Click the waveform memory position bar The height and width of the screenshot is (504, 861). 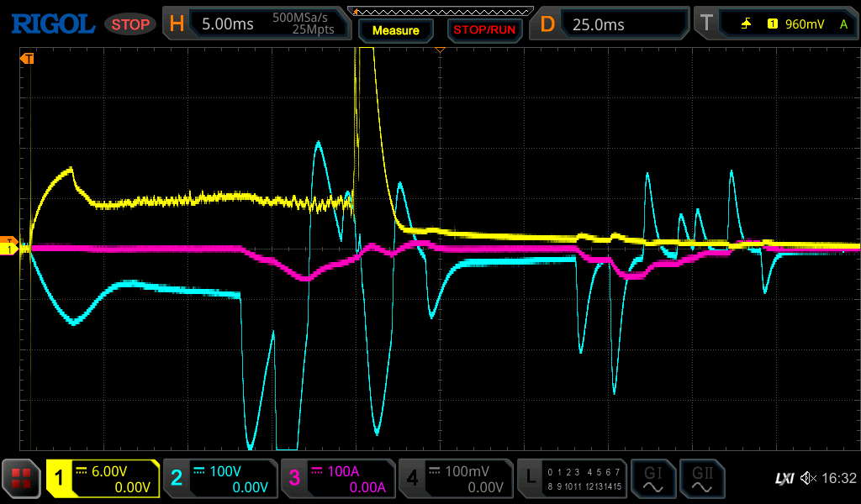pyautogui.click(x=440, y=10)
